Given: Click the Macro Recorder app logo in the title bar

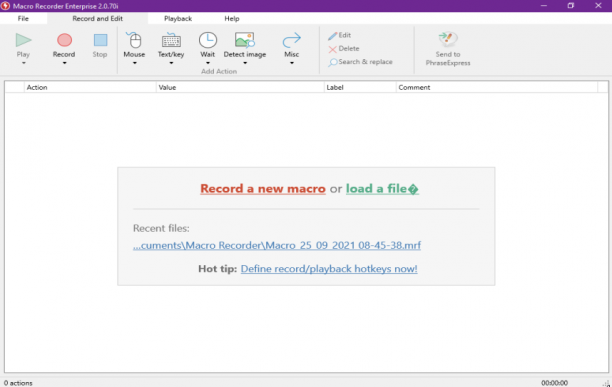Looking at the screenshot, I should 5,6.
